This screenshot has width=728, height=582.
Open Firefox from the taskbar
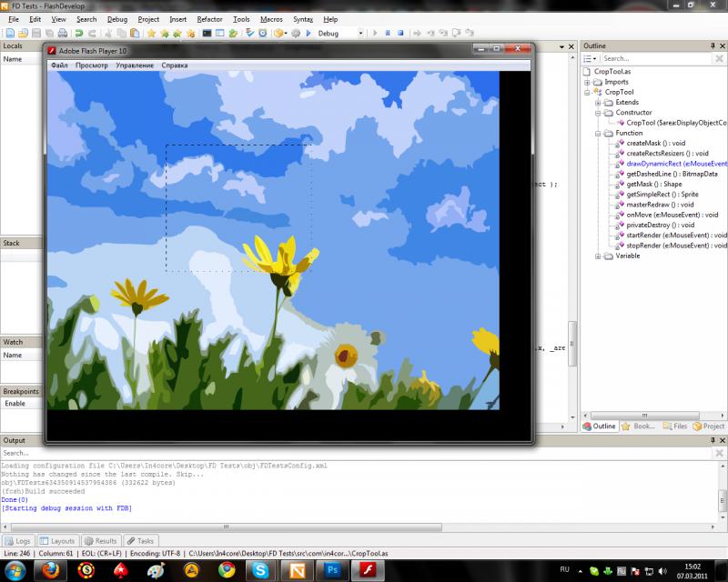tap(51, 570)
